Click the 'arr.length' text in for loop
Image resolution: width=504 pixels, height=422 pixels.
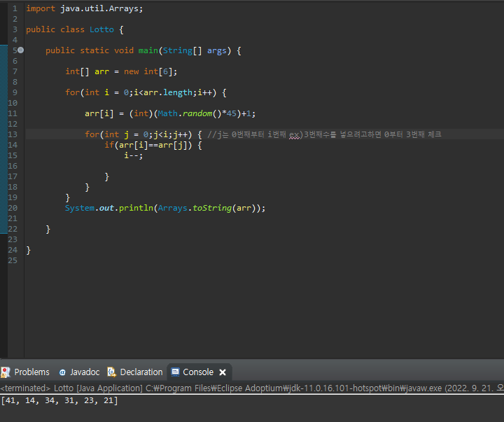click(168, 92)
